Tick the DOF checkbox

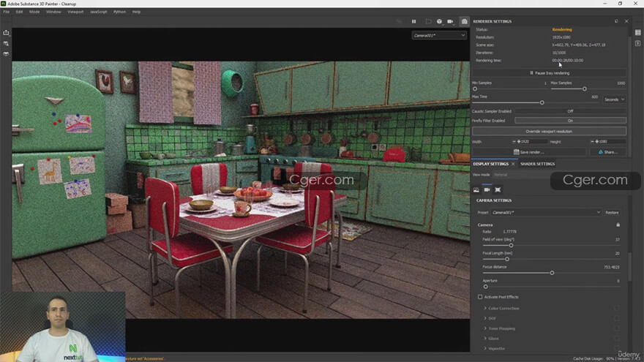617,319
